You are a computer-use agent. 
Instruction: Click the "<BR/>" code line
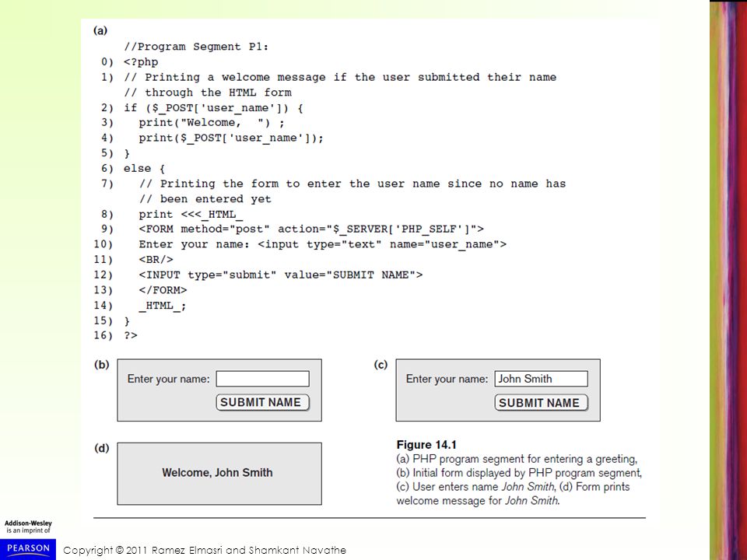click(156, 260)
